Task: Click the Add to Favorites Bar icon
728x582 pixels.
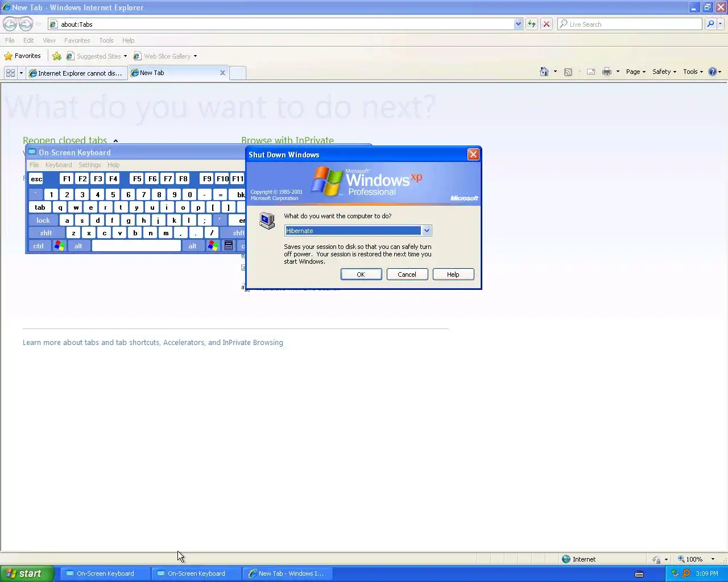Action: [x=57, y=56]
